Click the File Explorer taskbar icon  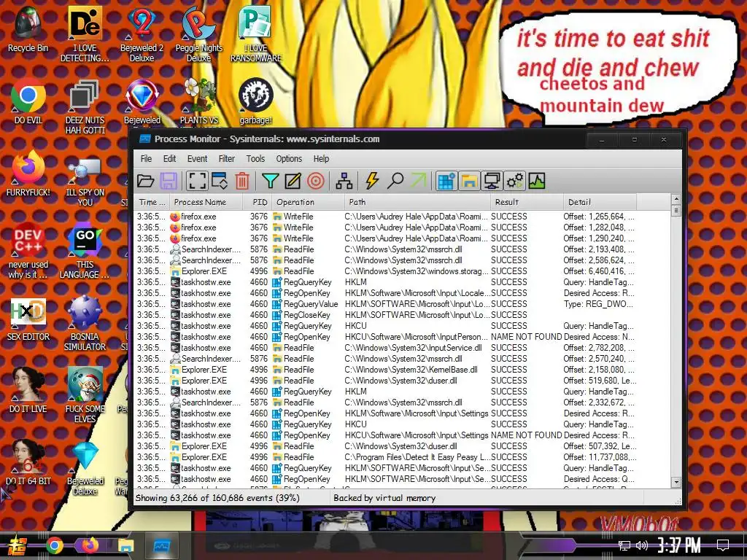pyautogui.click(x=126, y=545)
